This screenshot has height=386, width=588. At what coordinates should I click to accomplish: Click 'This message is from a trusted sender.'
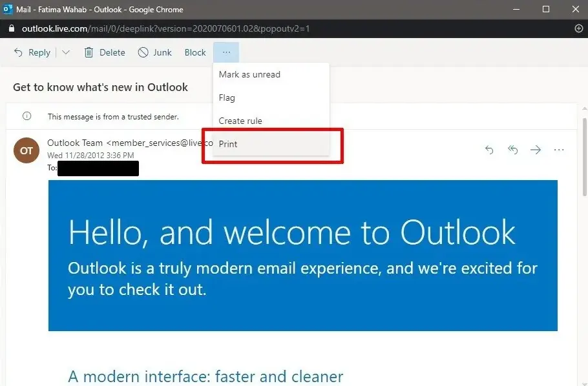113,117
